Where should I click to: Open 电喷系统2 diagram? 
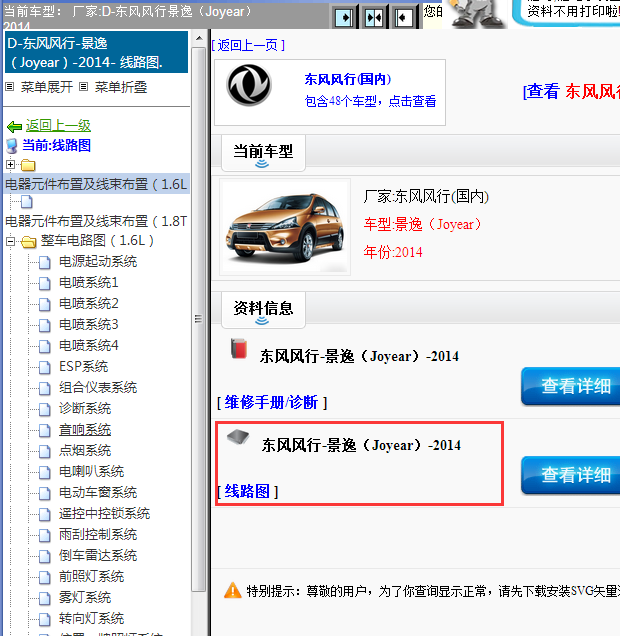coord(88,303)
